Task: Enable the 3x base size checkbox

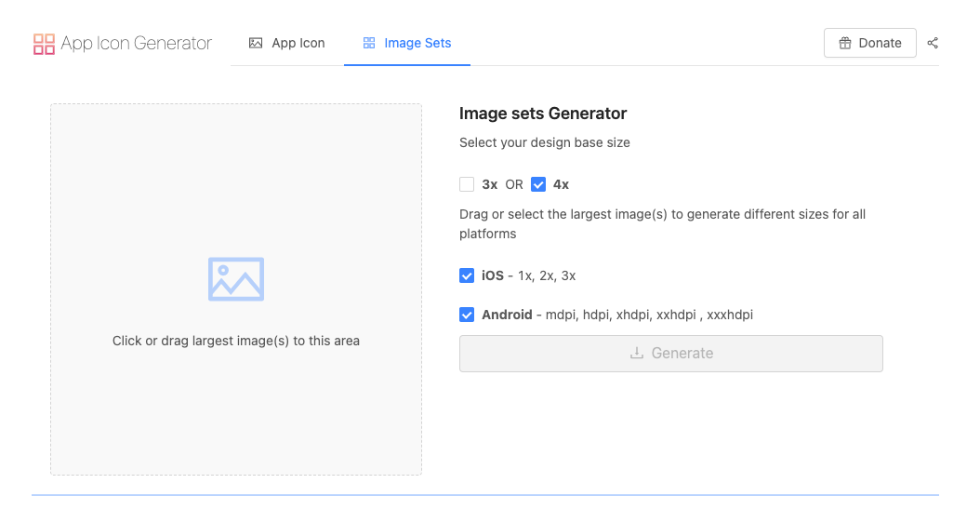Action: click(x=467, y=184)
